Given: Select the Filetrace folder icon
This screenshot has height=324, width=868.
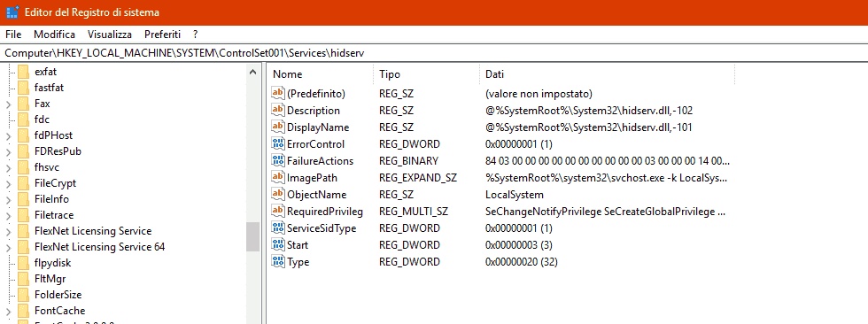Looking at the screenshot, I should coord(23,215).
